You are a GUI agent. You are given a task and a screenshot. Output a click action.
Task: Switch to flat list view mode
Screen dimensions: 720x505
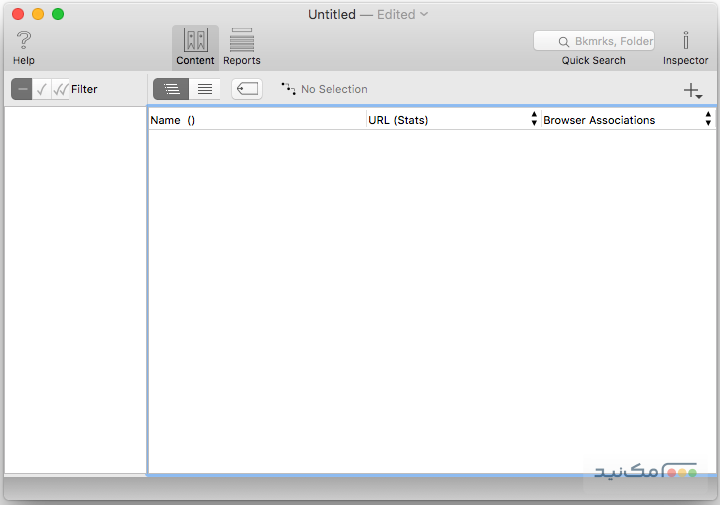pyautogui.click(x=205, y=89)
